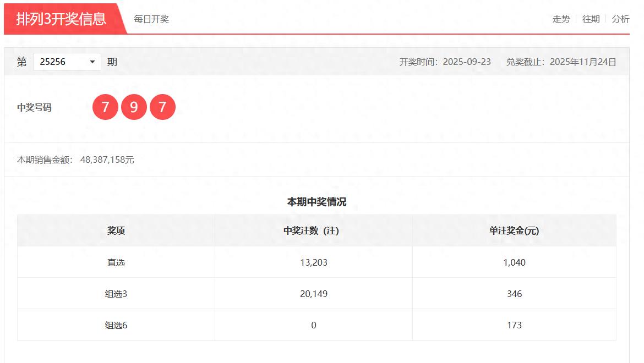644x363 pixels.
Task: Click the 组选6 row label
Action: (116, 325)
